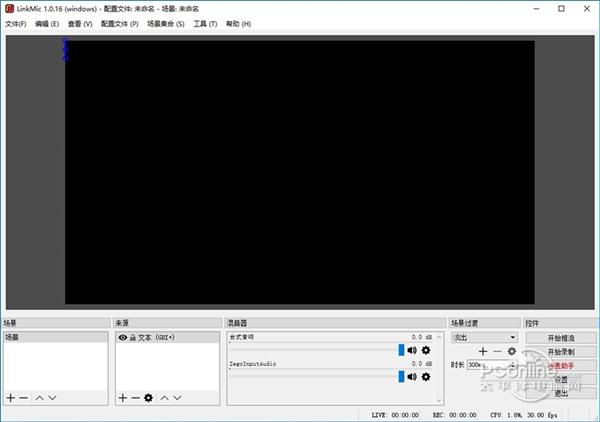The width and height of the screenshot is (600, 422).
Task: Open the 查看(V) menu
Action: tap(80, 24)
